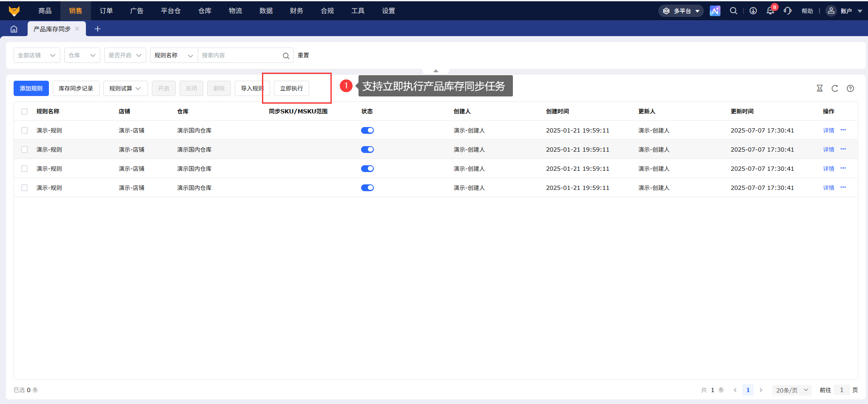Open the 商品 menu
The width and height of the screenshot is (868, 404).
click(45, 11)
